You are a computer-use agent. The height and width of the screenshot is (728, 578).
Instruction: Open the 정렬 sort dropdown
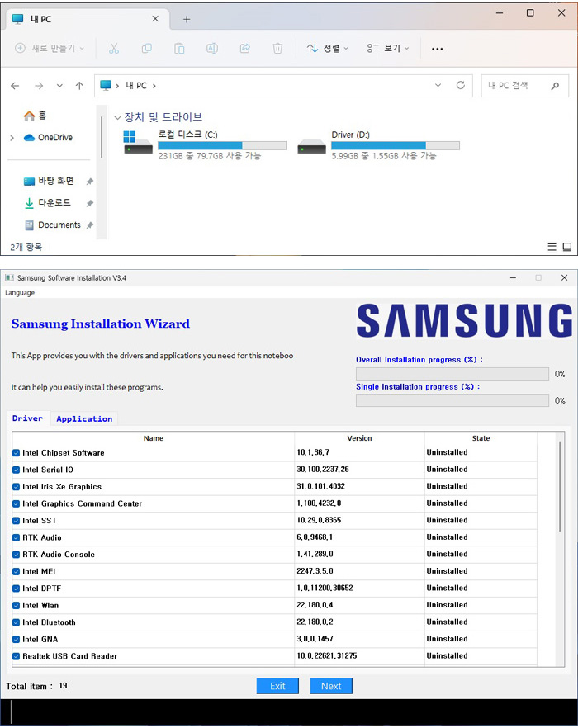(328, 49)
